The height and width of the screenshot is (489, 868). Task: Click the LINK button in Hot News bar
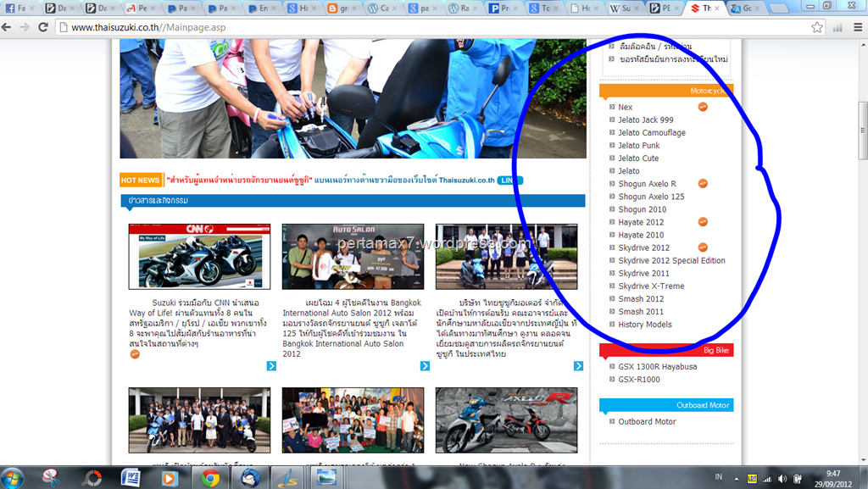click(x=509, y=181)
